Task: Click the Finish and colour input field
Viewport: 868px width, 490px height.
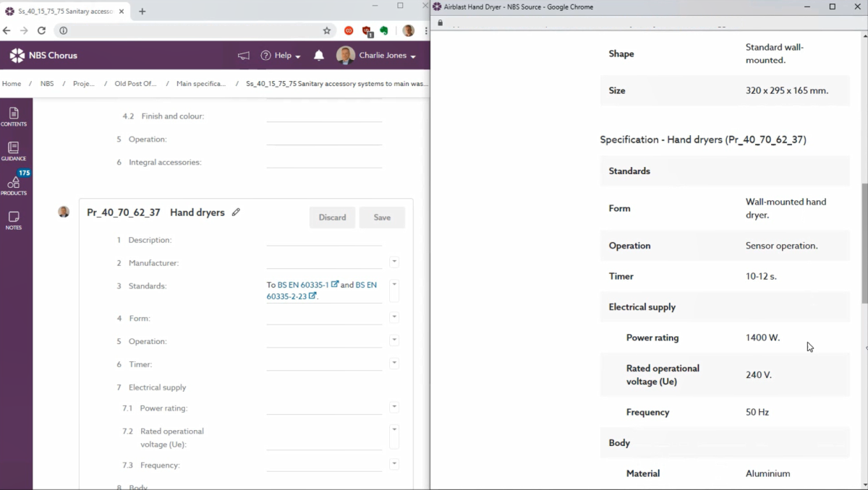Action: coord(324,116)
